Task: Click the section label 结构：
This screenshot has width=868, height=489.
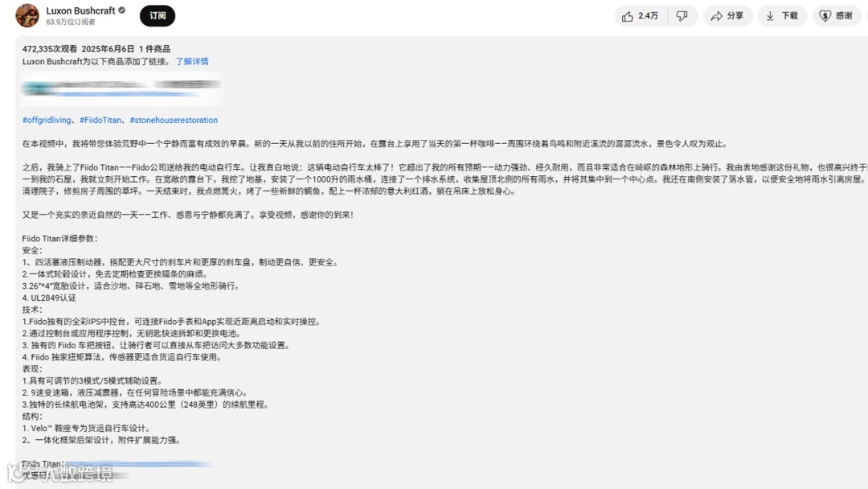Action: 32,417
